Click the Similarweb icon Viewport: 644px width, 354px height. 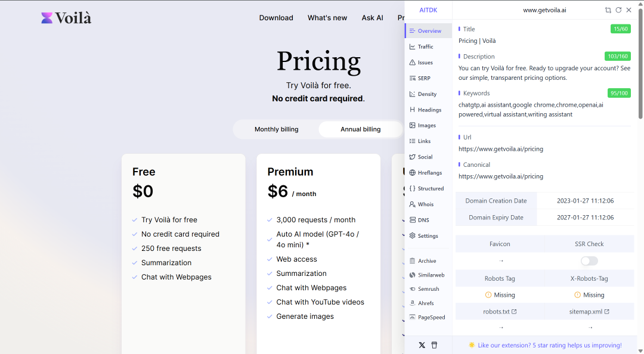[x=413, y=275]
